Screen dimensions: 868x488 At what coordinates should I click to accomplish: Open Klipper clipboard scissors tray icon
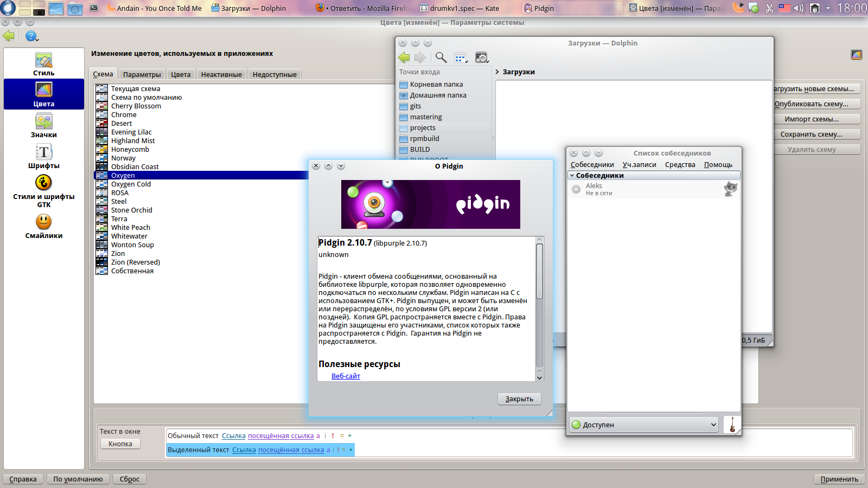(769, 8)
